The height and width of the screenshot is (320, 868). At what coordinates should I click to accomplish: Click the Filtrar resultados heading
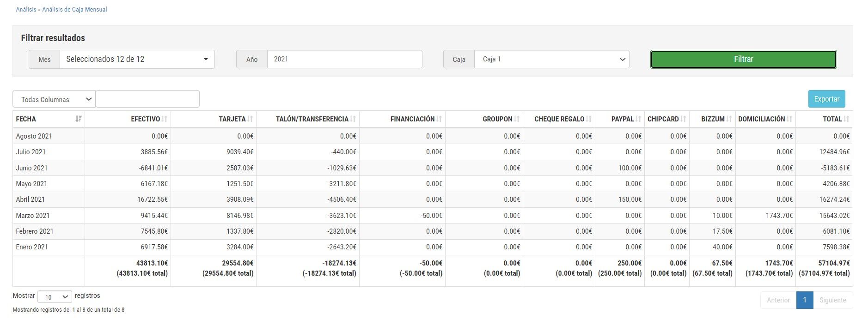click(53, 38)
